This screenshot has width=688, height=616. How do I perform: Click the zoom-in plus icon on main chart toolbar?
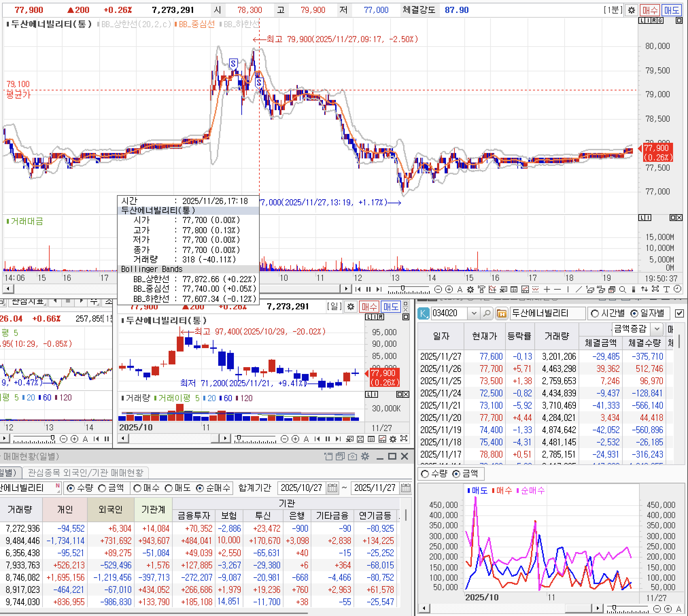pos(449,289)
